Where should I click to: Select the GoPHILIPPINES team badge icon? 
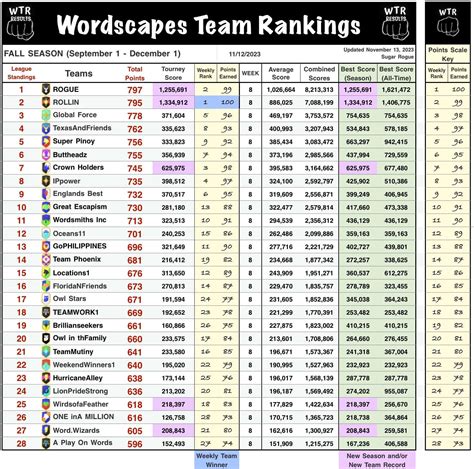[46, 247]
